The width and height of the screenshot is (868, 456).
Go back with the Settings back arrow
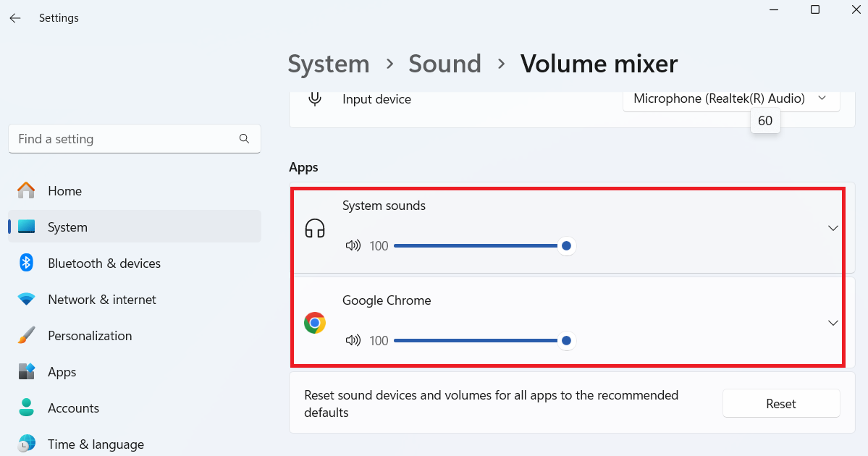15,17
